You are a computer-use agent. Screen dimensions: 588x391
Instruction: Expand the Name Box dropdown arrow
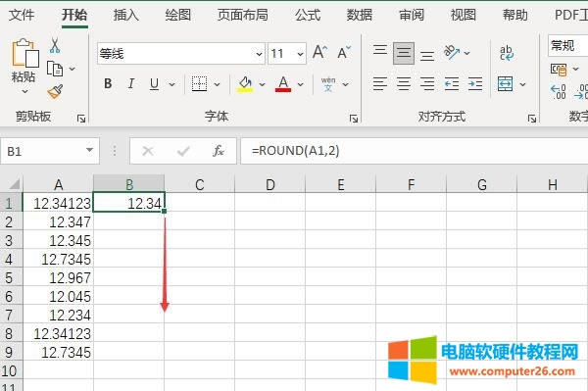point(89,150)
